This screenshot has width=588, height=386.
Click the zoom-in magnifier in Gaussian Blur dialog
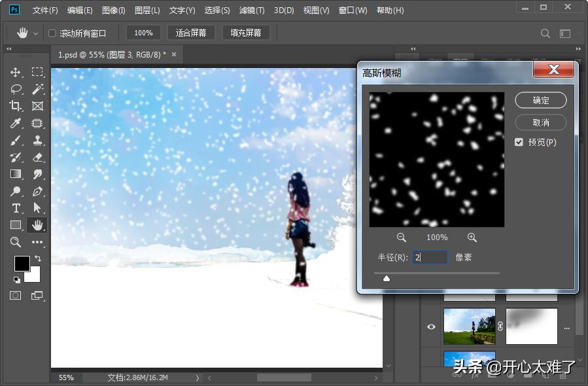click(472, 237)
